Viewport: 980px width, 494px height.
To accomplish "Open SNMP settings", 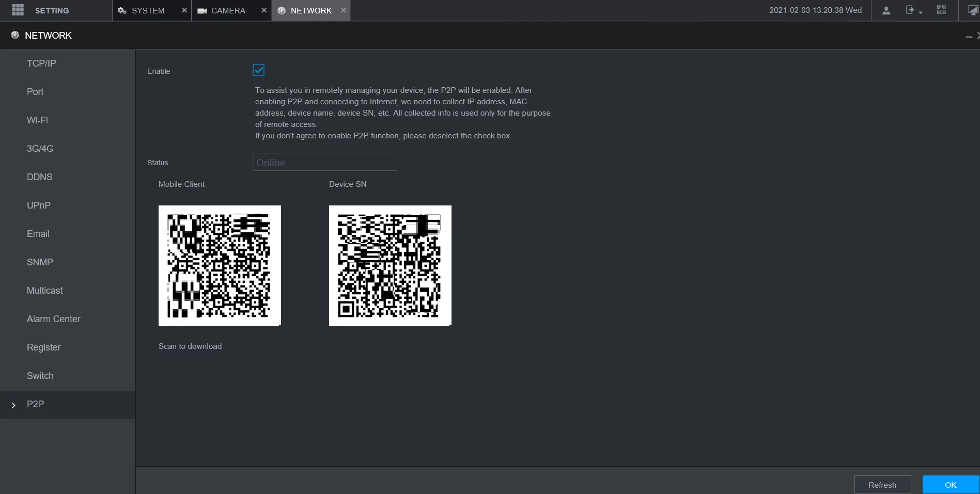I will [68, 262].
